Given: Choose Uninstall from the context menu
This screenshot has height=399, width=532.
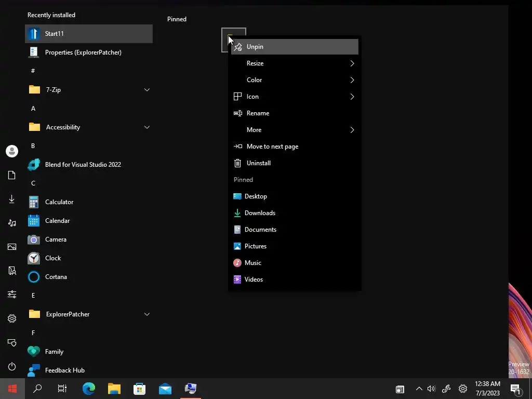Looking at the screenshot, I should pos(295,163).
